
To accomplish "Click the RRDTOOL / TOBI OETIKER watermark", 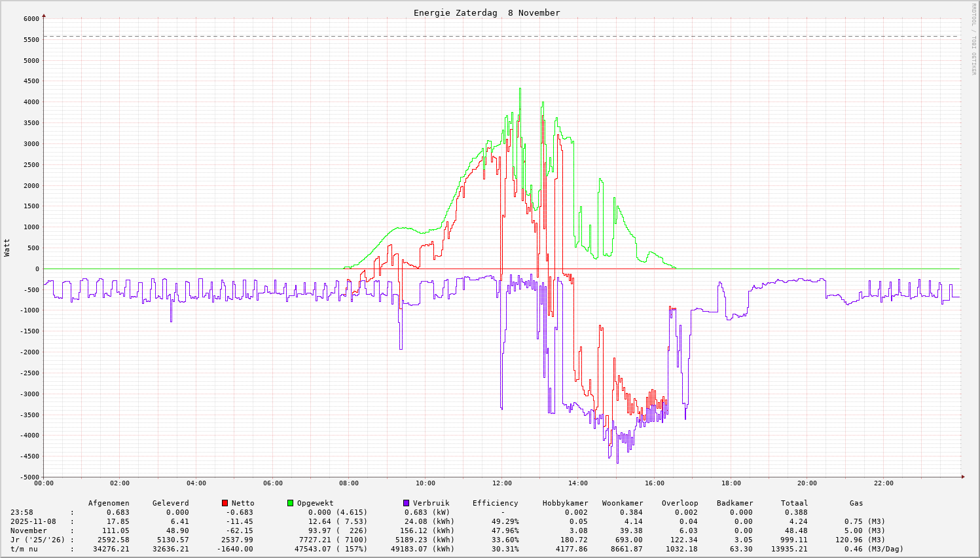I will point(973,39).
